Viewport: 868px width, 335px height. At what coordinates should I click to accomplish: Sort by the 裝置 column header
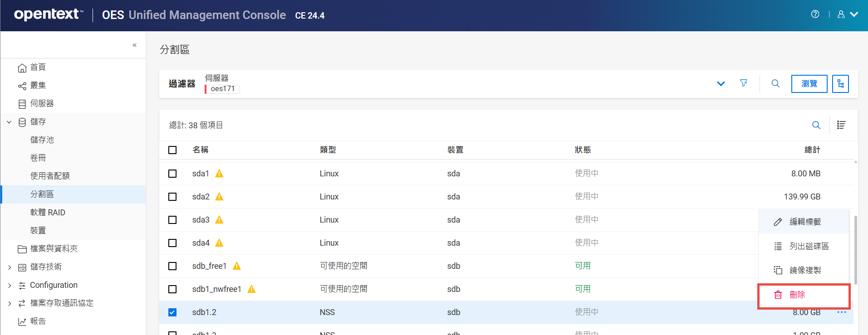click(455, 150)
